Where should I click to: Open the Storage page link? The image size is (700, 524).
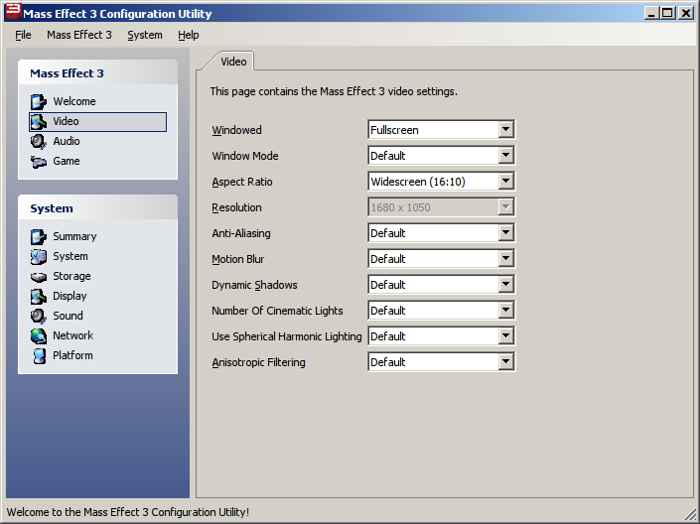71,276
